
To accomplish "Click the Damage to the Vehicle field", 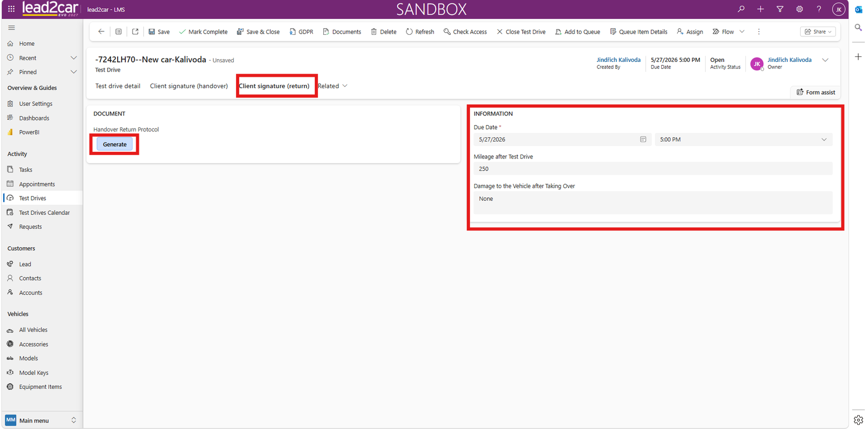I will [x=653, y=202].
